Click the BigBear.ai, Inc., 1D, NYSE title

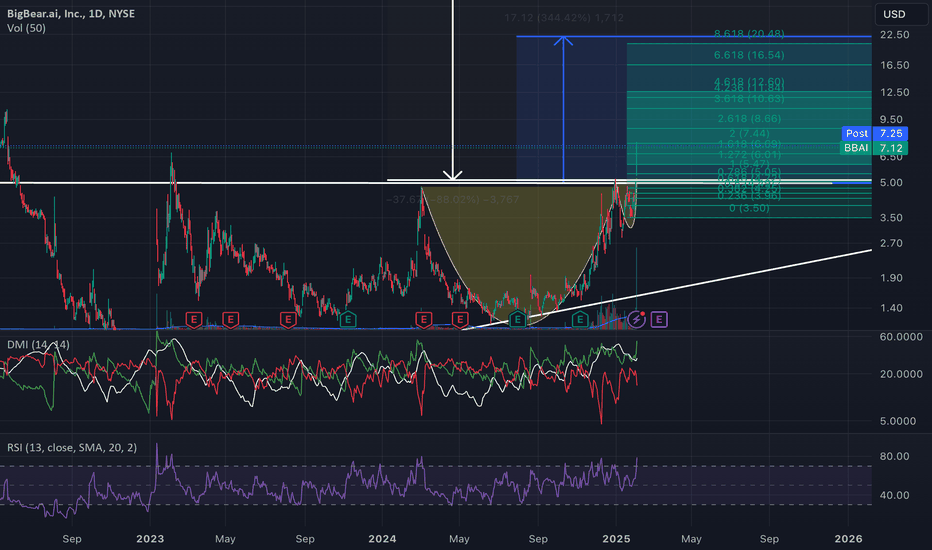click(x=71, y=13)
